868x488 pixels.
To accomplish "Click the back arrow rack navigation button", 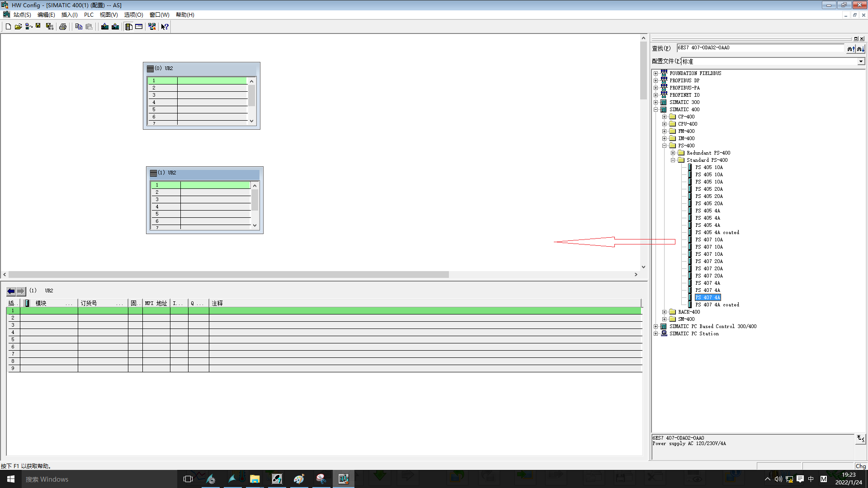I will (x=11, y=291).
